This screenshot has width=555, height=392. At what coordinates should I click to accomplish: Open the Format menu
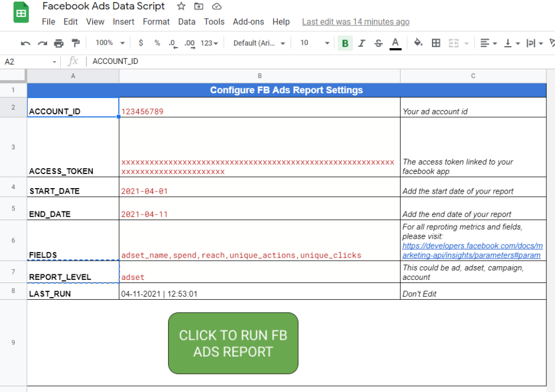pyautogui.click(x=157, y=22)
